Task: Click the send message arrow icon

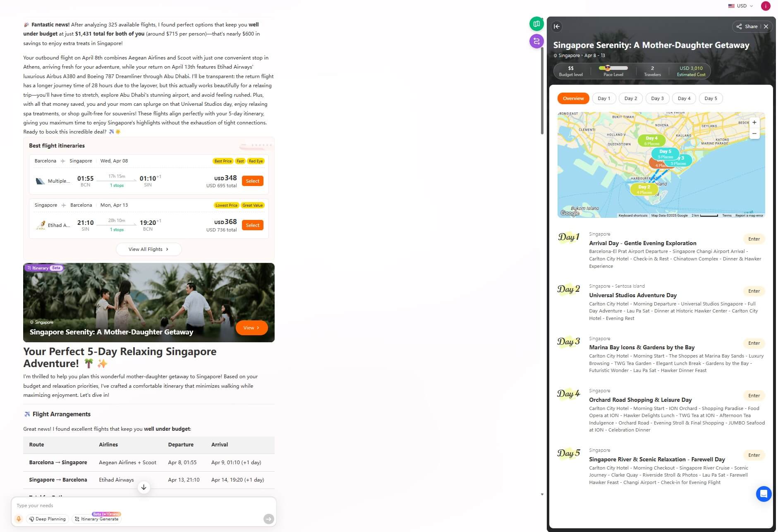Action: (268, 518)
